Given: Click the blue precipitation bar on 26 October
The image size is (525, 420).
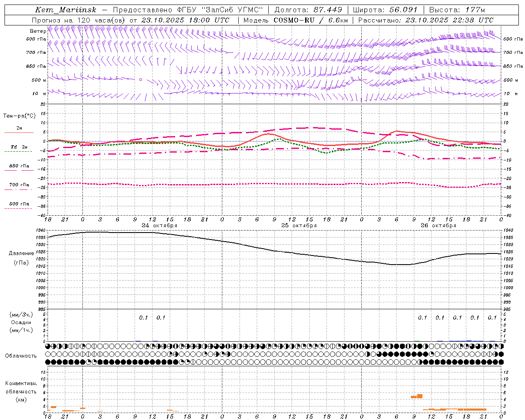Looking at the screenshot, I should [x=469, y=340].
